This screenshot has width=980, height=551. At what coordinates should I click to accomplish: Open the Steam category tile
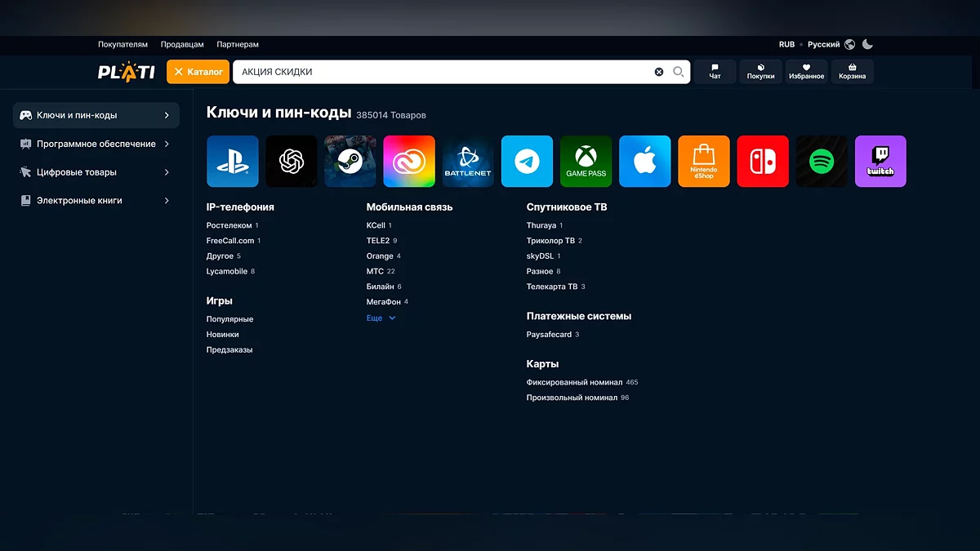pyautogui.click(x=350, y=162)
